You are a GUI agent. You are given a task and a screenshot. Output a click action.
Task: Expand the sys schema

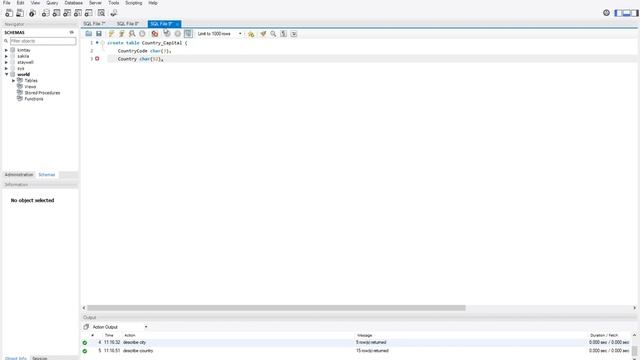tap(7, 69)
